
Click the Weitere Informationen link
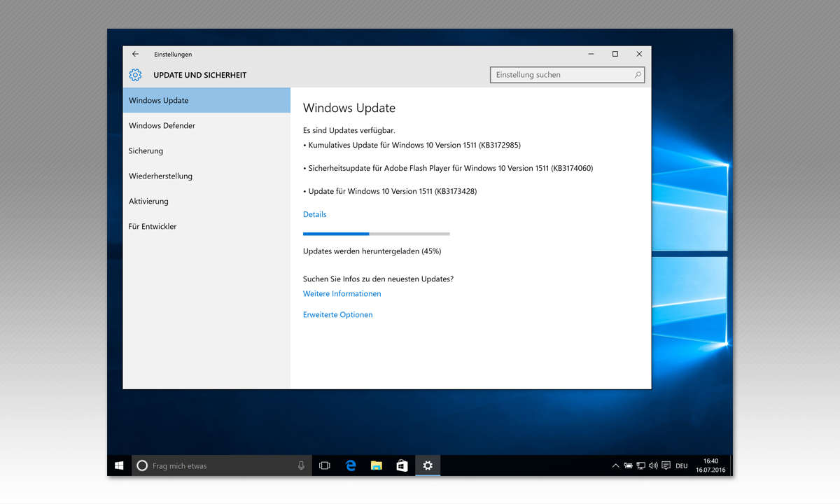(x=342, y=294)
